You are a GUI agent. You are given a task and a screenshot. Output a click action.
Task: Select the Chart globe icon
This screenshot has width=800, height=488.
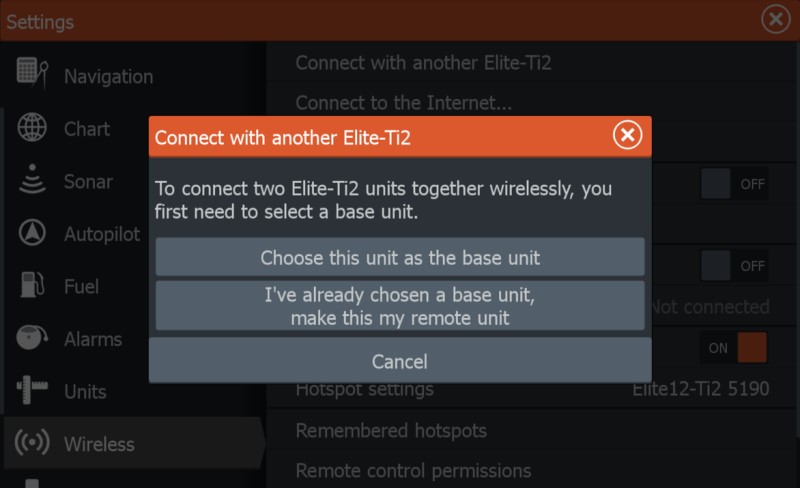tap(32, 128)
